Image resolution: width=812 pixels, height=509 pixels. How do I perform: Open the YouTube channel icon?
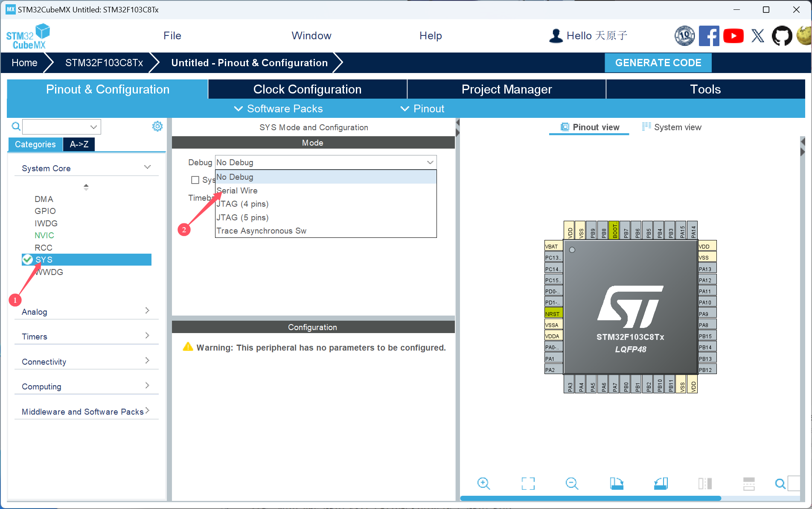coord(733,36)
